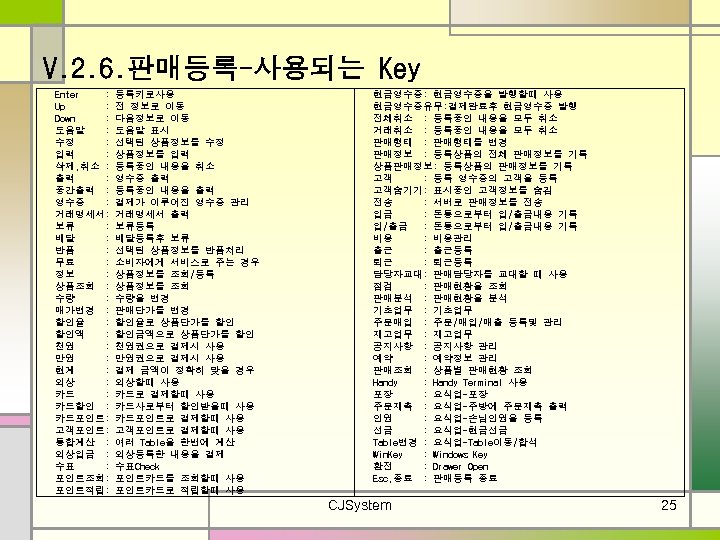Select '카드사로부터 할인받을때 사용'
Viewport: 720px width, 540px height.
(184, 406)
